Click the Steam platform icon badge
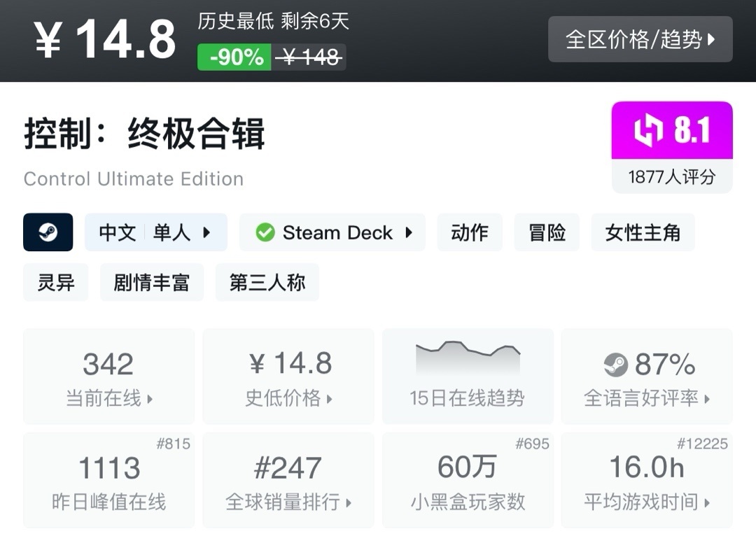756x536 pixels. click(48, 232)
